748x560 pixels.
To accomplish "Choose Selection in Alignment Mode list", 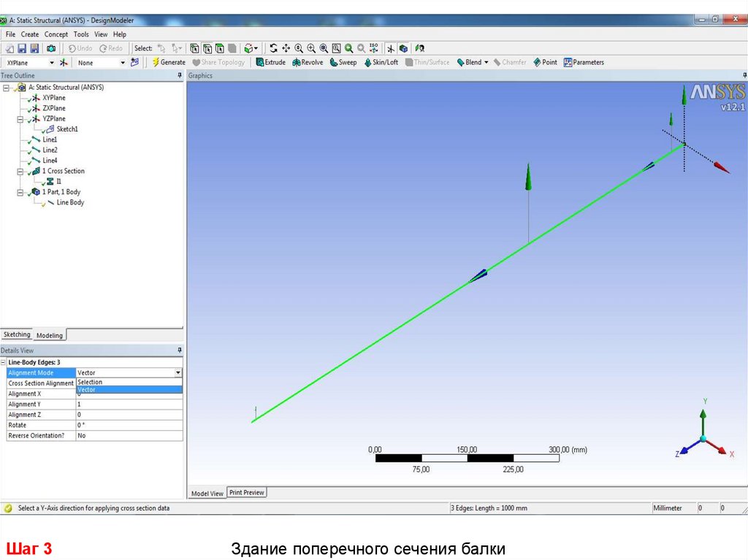I will pyautogui.click(x=90, y=382).
